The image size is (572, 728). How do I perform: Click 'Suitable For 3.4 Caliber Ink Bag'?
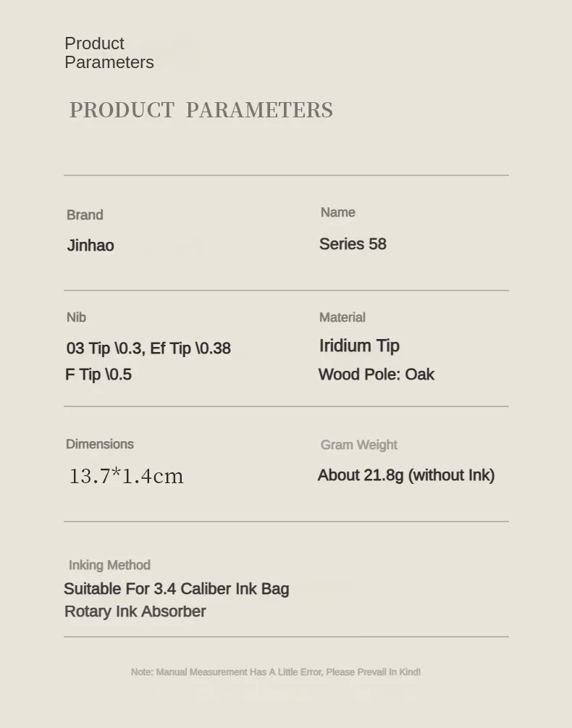(x=177, y=589)
